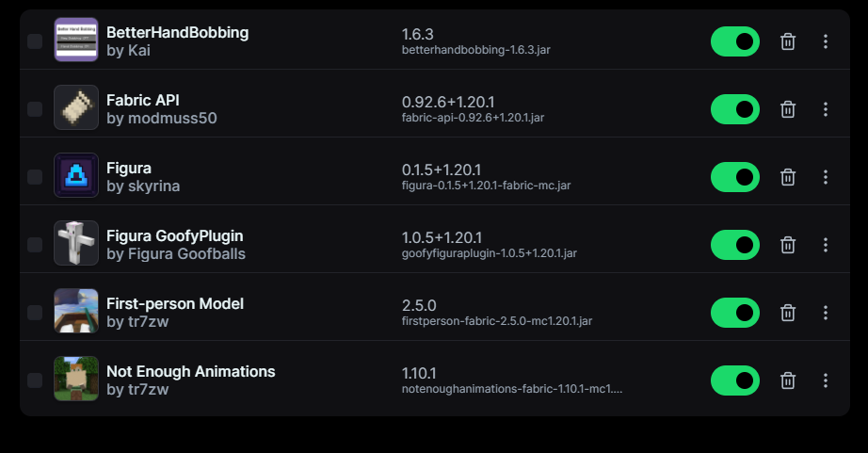Image resolution: width=868 pixels, height=453 pixels.
Task: Select the Fabric API checkbox
Action: pyautogui.click(x=35, y=109)
